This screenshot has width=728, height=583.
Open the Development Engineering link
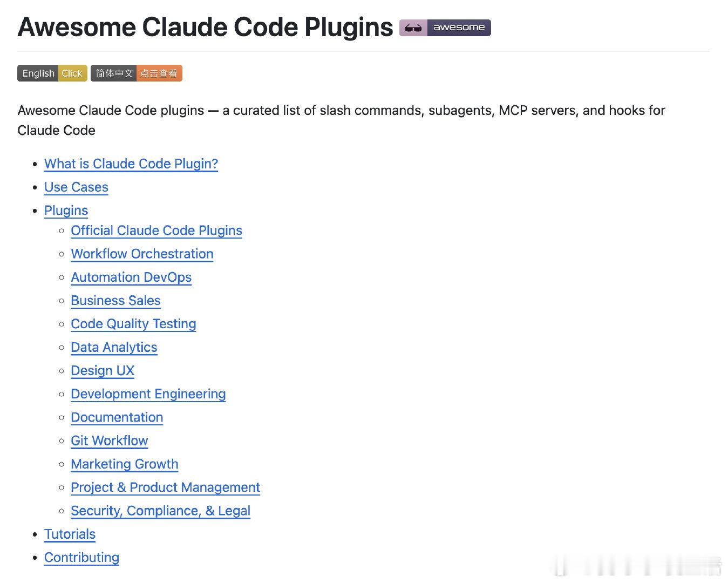[x=148, y=394]
